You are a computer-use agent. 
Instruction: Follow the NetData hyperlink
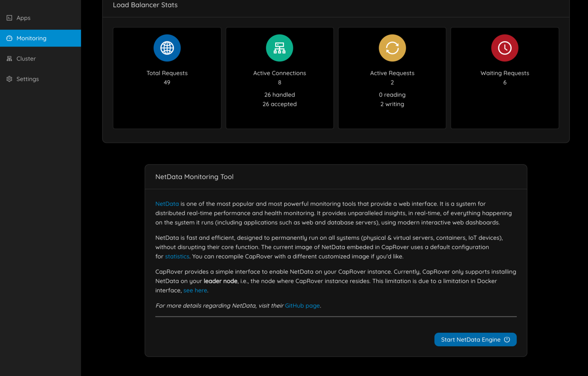tap(167, 204)
